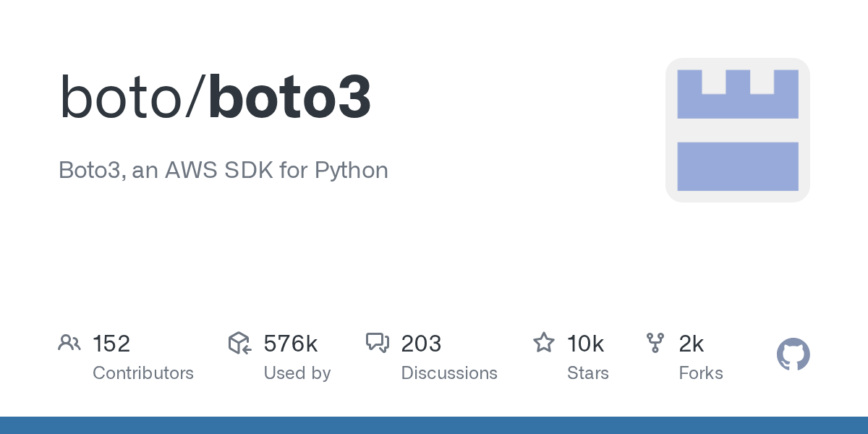The height and width of the screenshot is (434, 868).
Task: Select the Discussions label text
Action: [x=449, y=373]
